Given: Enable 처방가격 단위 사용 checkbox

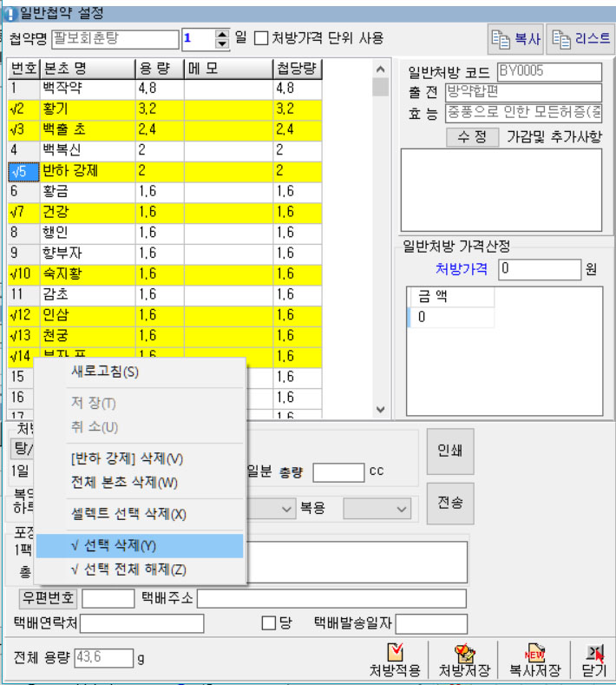Looking at the screenshot, I should (261, 39).
